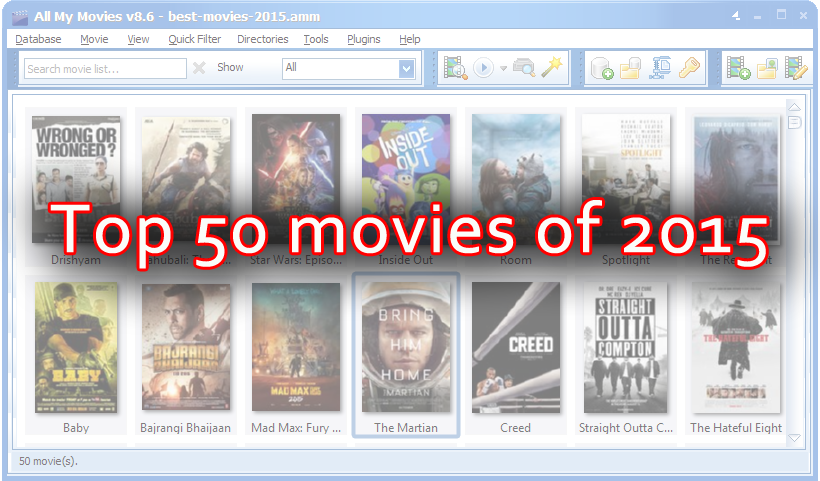Clear the search with the X icon
Image resolution: width=820 pixels, height=481 pixels.
(199, 68)
